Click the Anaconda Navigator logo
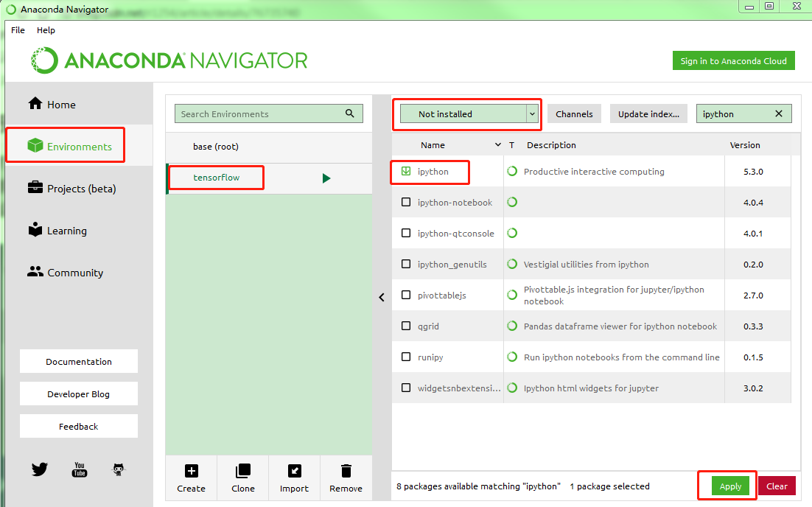Screen dimensions: 812x507 click(169, 60)
